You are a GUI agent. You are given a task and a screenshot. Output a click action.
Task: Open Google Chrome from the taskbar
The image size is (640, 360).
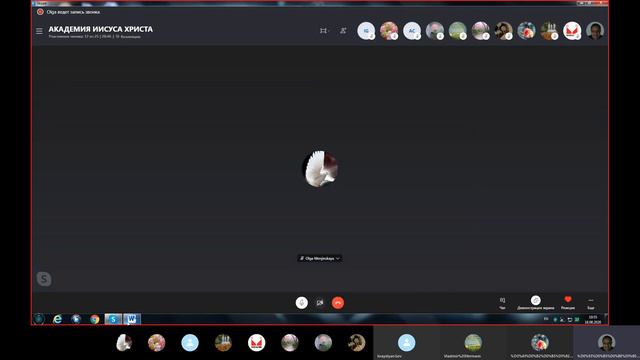click(95, 319)
